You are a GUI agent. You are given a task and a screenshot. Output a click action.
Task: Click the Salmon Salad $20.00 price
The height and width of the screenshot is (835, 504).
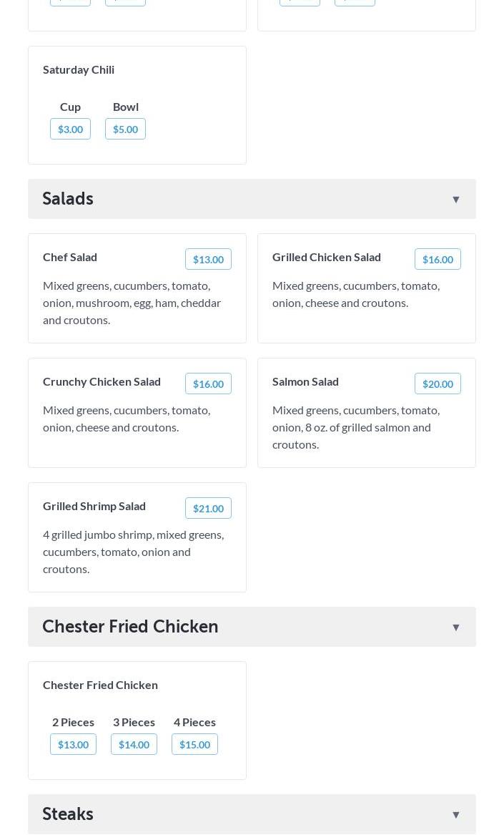point(438,384)
